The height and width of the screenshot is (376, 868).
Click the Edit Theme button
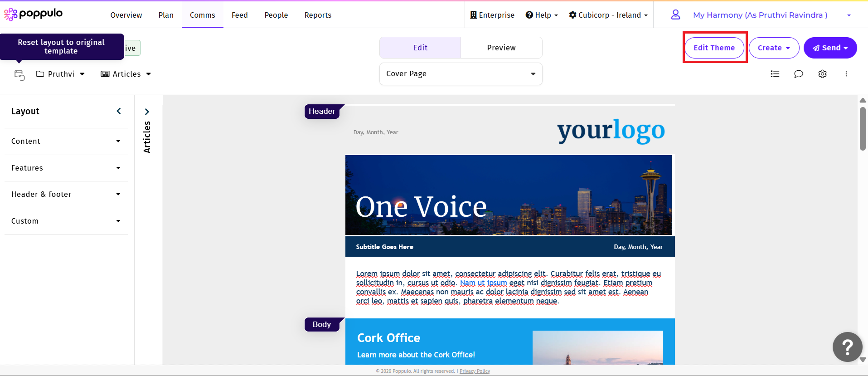(x=714, y=48)
